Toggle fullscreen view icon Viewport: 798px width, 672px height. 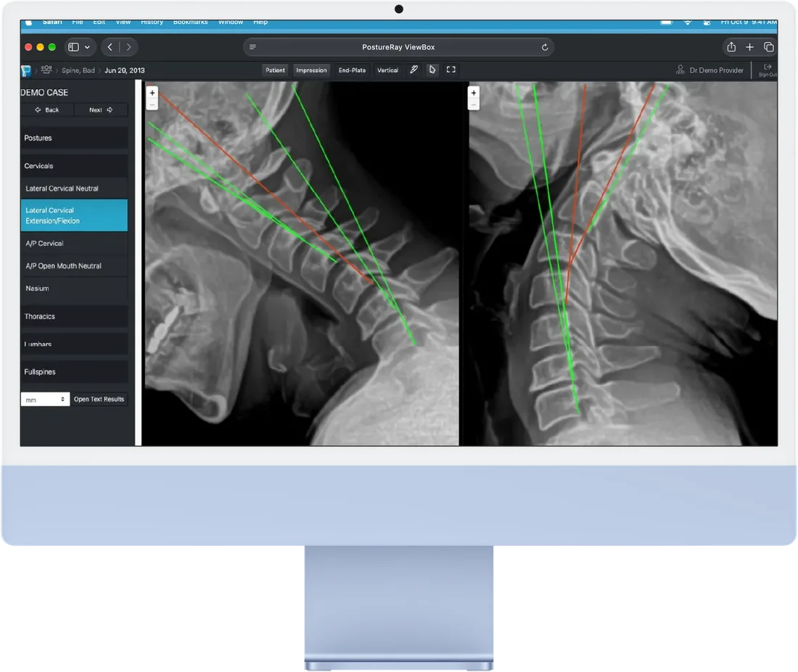(x=451, y=70)
